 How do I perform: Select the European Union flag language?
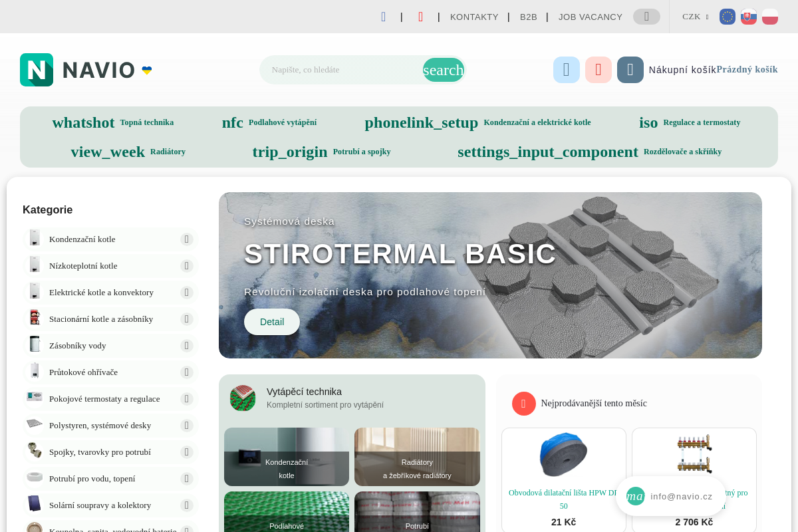pos(728,17)
